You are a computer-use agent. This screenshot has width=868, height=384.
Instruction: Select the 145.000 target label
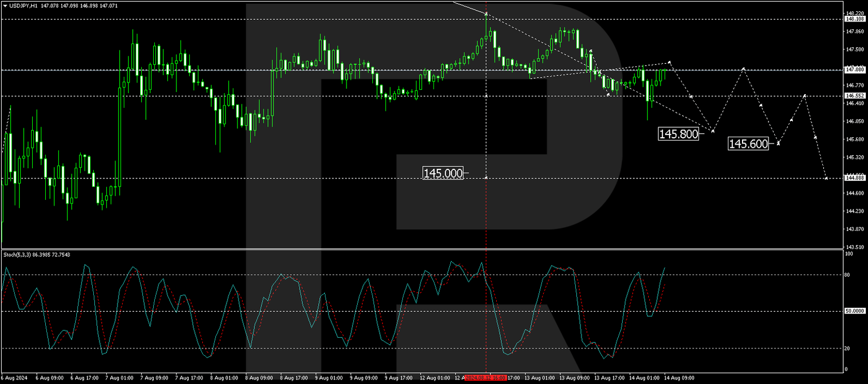(443, 173)
